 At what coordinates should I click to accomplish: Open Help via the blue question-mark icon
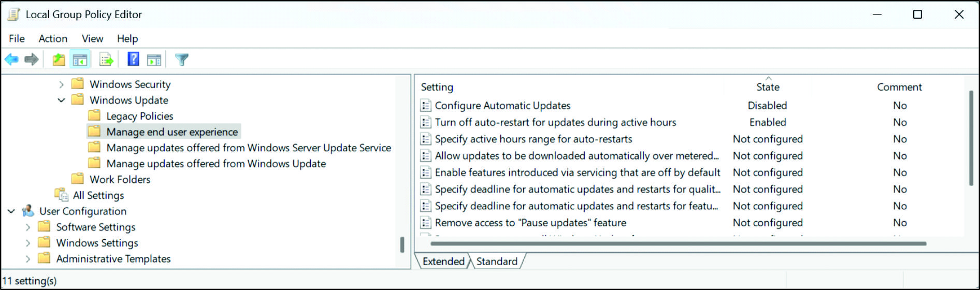pos(133,59)
